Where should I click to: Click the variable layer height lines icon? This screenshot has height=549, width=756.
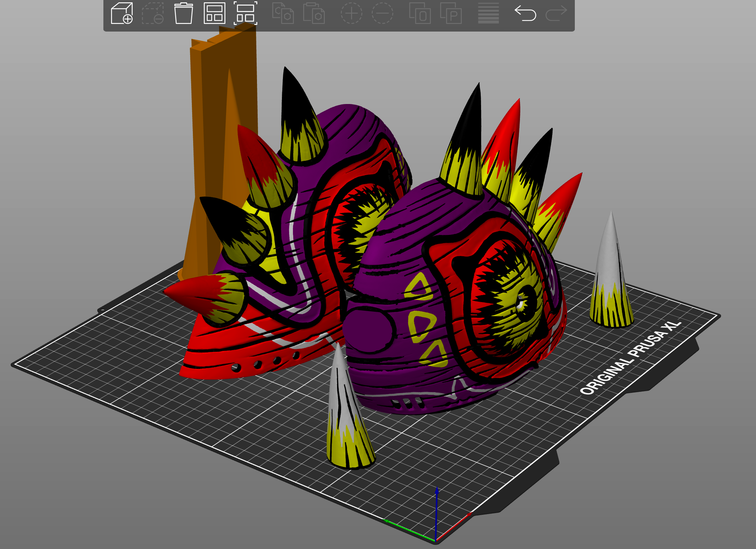point(488,13)
